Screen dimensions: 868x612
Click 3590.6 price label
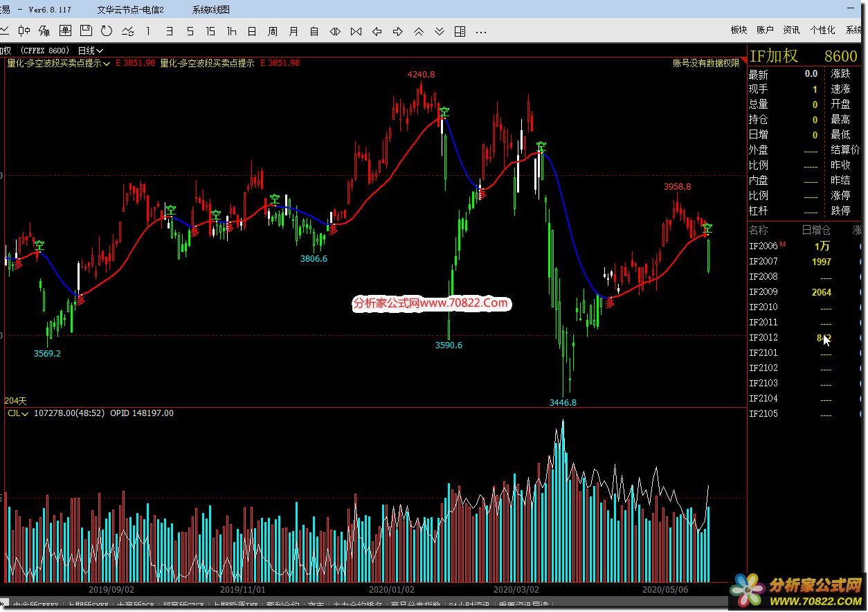[x=449, y=345]
